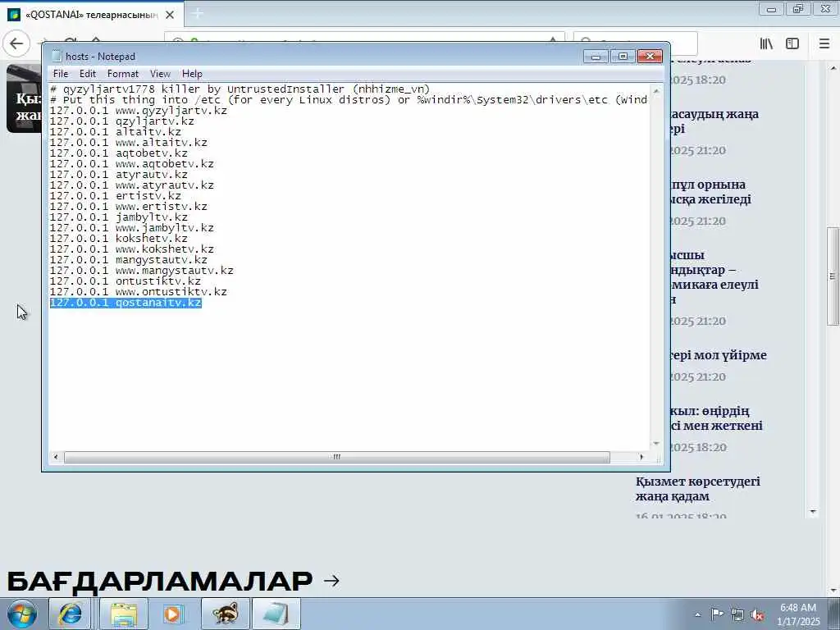Click the line www.ertistv.kz
Viewport: 840px width, 630px height.
(x=129, y=206)
